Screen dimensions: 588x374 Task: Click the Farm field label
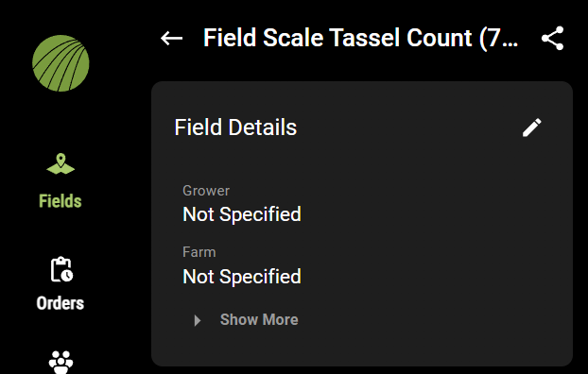(199, 252)
